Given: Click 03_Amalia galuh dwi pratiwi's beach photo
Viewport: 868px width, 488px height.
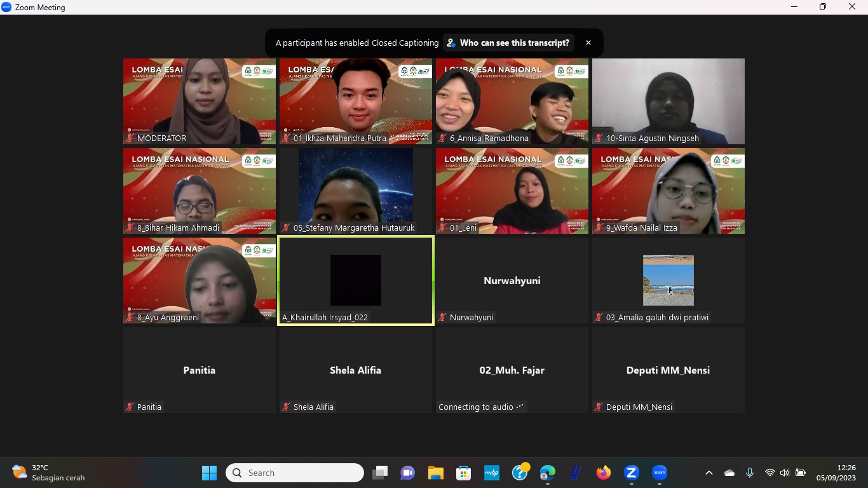Looking at the screenshot, I should [x=668, y=280].
